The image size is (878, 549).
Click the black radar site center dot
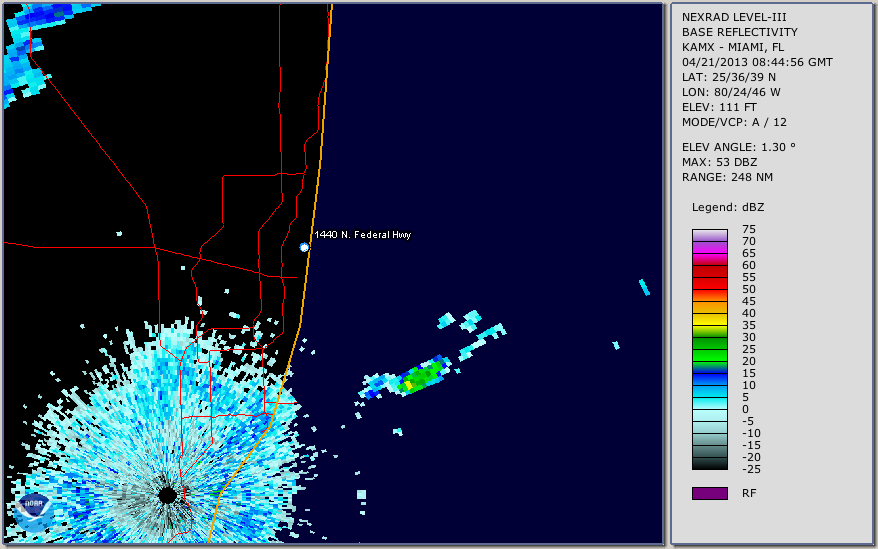(167, 495)
